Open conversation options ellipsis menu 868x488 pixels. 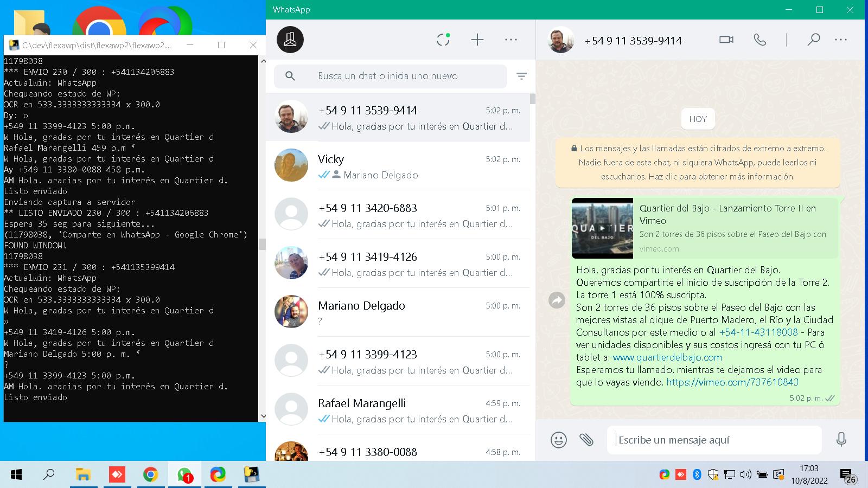tap(841, 40)
